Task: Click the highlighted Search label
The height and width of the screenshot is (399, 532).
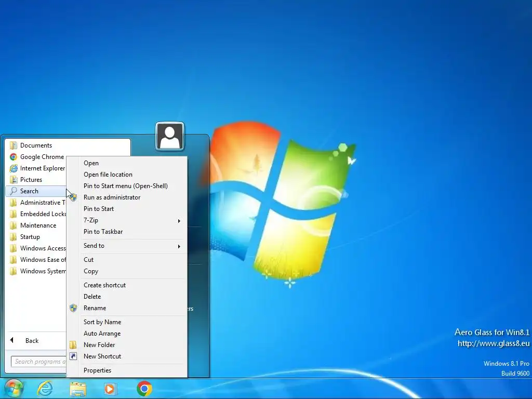Action: coord(29,191)
